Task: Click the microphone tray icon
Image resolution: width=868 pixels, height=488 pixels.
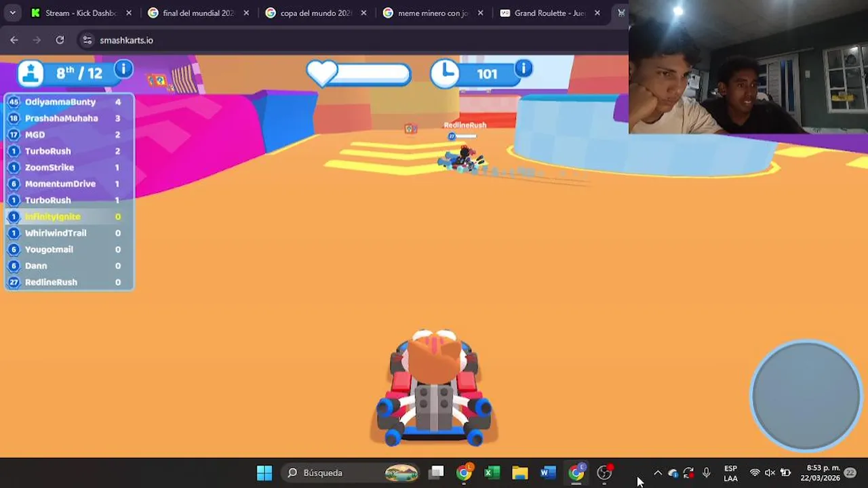Action: pos(706,472)
